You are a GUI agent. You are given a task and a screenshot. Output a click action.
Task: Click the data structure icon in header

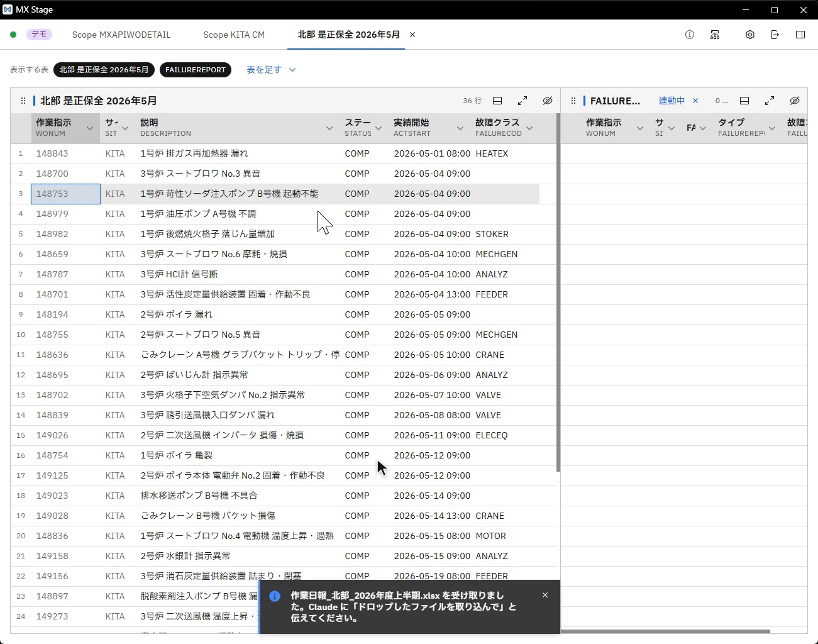pyautogui.click(x=715, y=35)
